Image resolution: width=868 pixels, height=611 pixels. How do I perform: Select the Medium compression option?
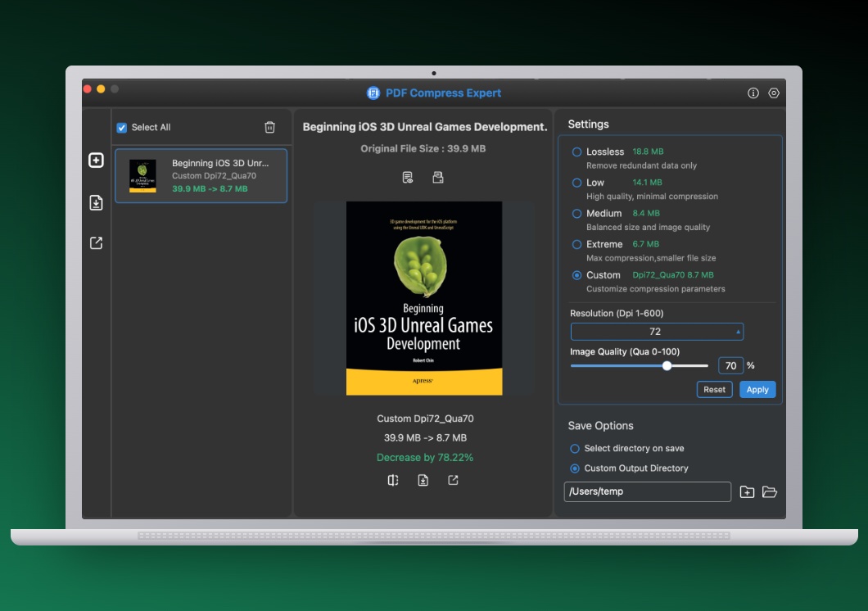576,214
